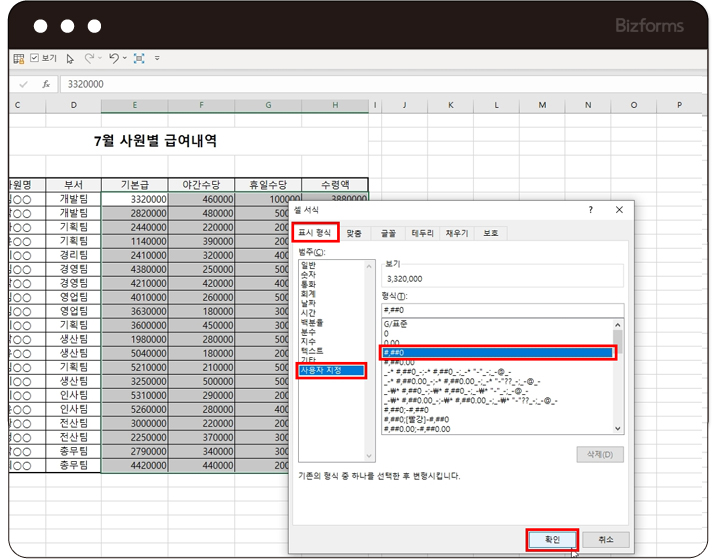Click the undo arrow icon
Image resolution: width=715 pixels, height=560 pixels.
point(113,59)
